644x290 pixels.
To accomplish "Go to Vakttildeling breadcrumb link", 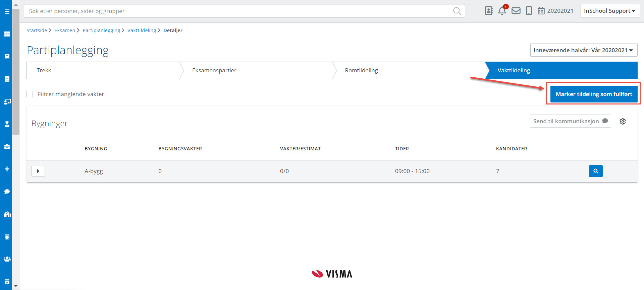I will click(x=142, y=30).
